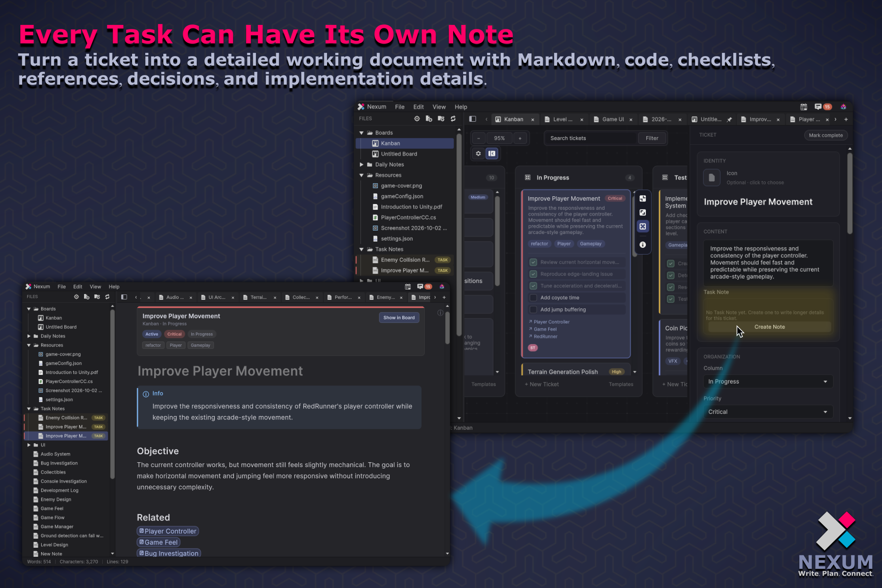The image size is (882, 588).
Task: Click the Search tickets input field
Action: 590,138
